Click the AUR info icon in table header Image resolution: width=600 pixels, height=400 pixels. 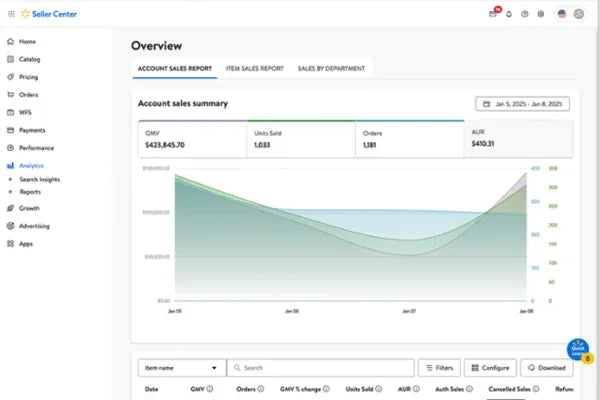pyautogui.click(x=416, y=389)
